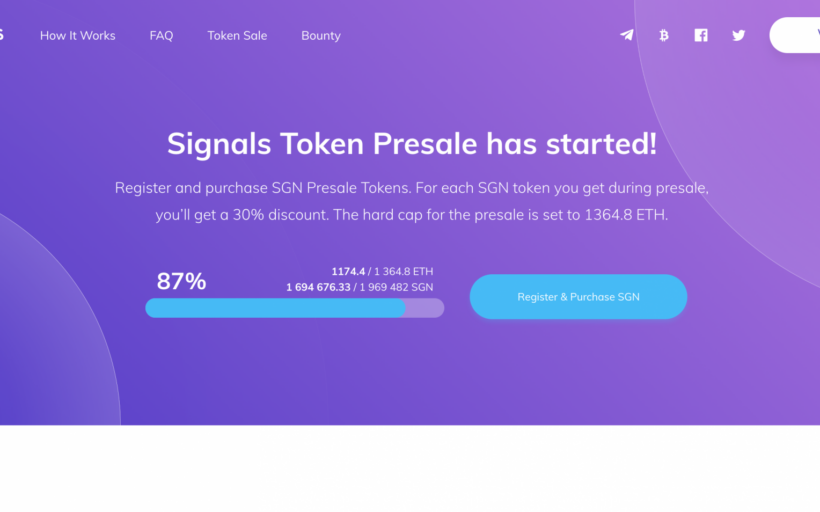Open the Twitter profile icon
Screen dimensions: 820x512
[738, 35]
